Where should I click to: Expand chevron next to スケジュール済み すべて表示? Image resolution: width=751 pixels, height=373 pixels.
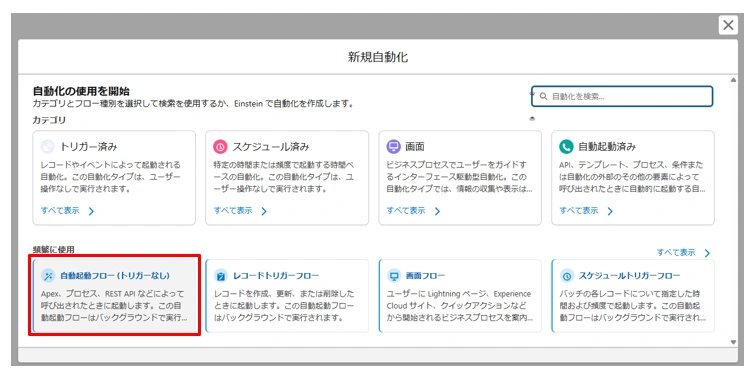click(264, 211)
